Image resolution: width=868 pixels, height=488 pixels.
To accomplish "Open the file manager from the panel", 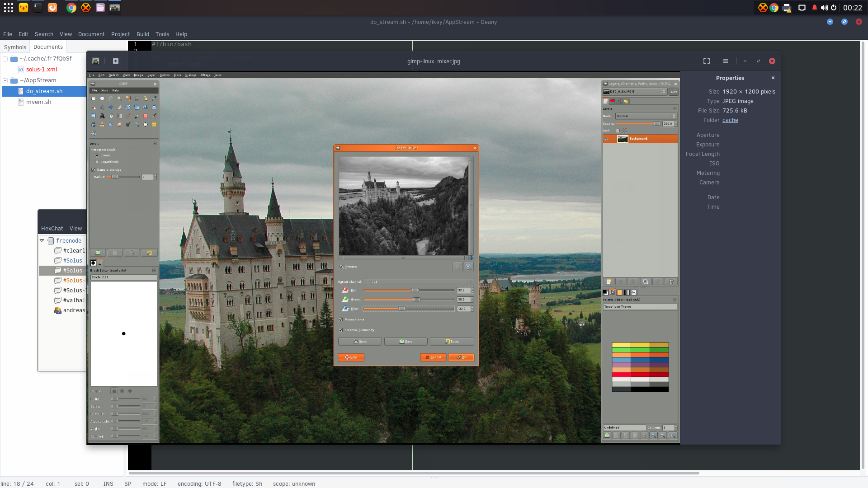I will (100, 8).
